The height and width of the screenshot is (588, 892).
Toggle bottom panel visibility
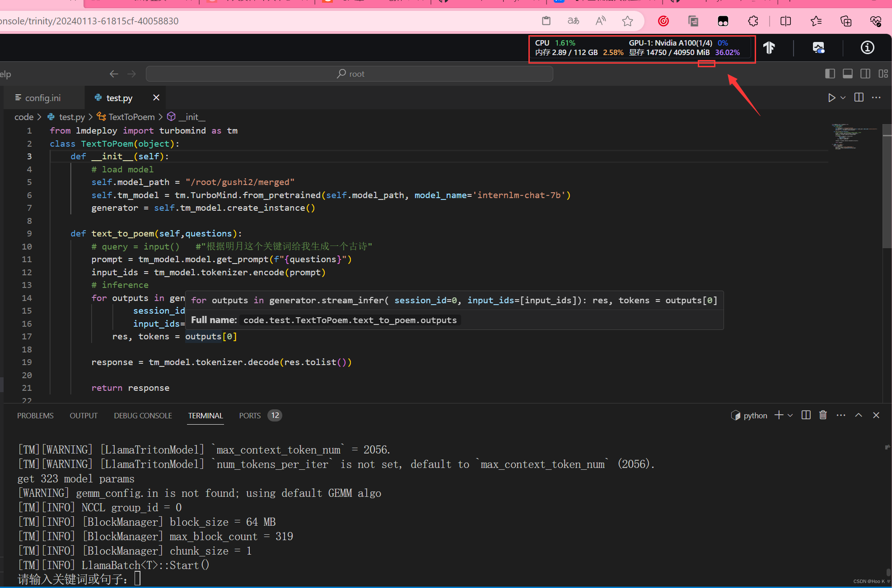point(848,74)
